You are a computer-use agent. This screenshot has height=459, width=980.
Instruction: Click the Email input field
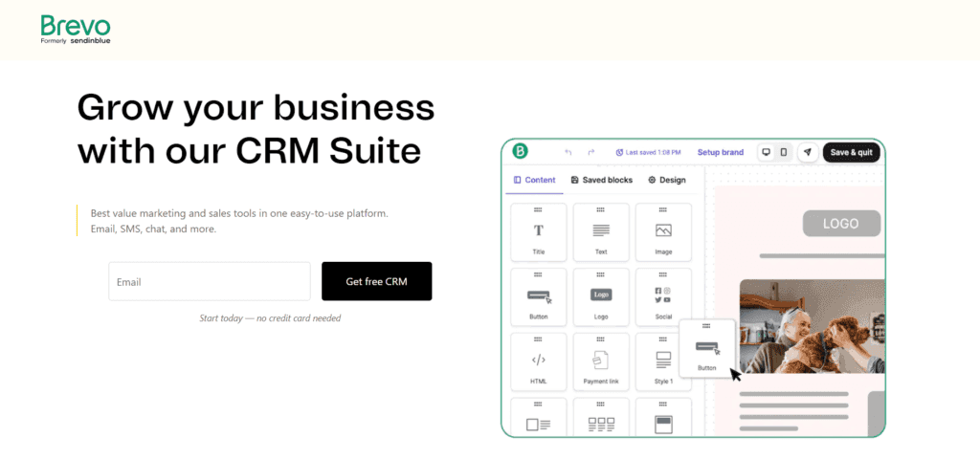[210, 281]
